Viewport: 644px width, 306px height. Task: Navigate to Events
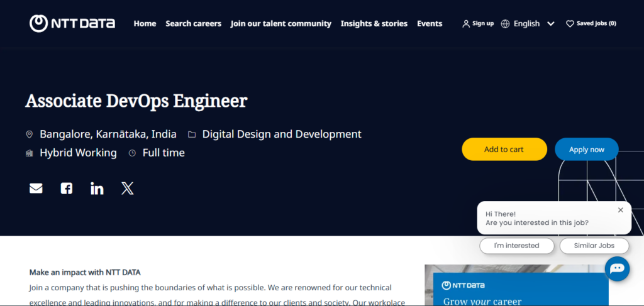pos(430,23)
